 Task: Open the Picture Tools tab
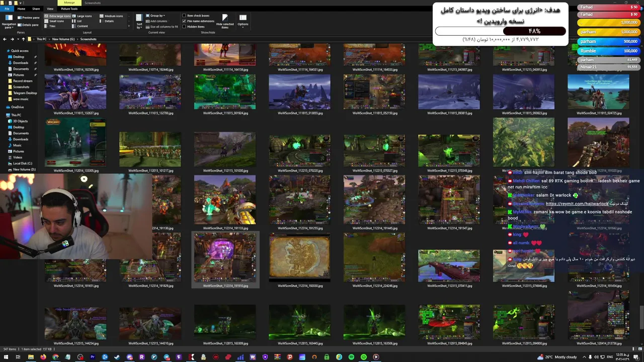coord(69,9)
